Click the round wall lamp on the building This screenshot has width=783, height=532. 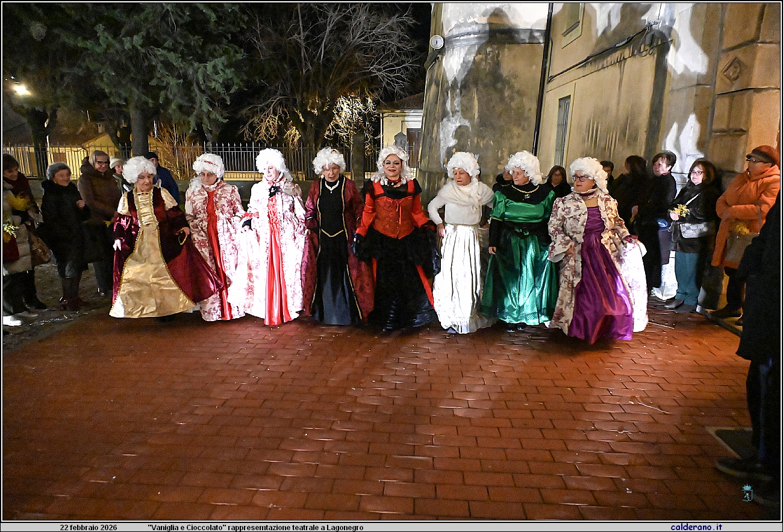tap(436, 42)
